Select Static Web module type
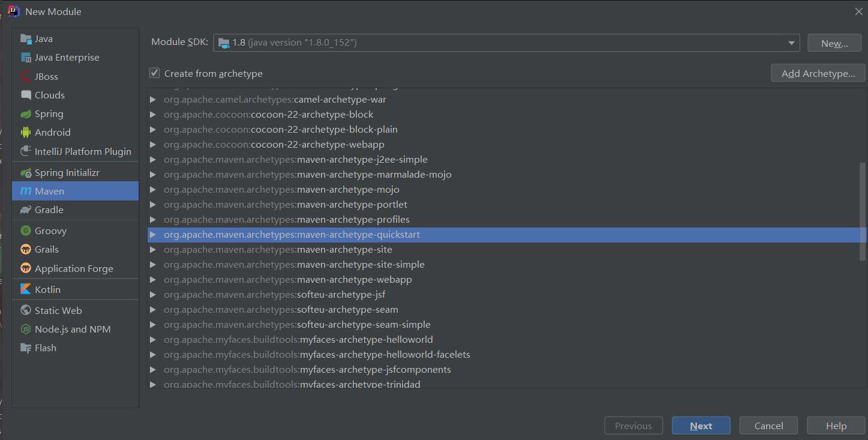The image size is (868, 440). click(75, 310)
